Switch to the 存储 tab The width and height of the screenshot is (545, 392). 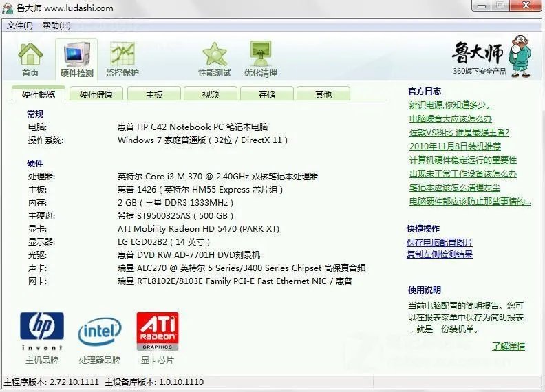267,94
